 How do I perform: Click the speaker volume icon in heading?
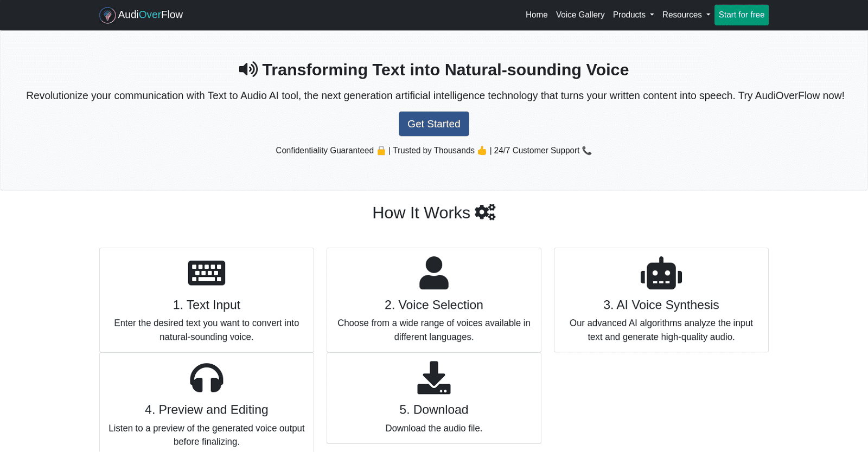pyautogui.click(x=248, y=69)
